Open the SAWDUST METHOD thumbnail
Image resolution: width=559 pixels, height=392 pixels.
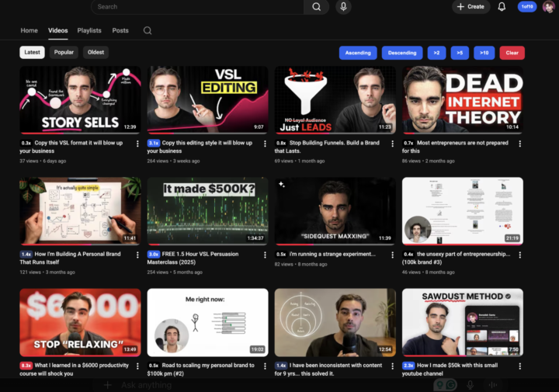(x=463, y=322)
